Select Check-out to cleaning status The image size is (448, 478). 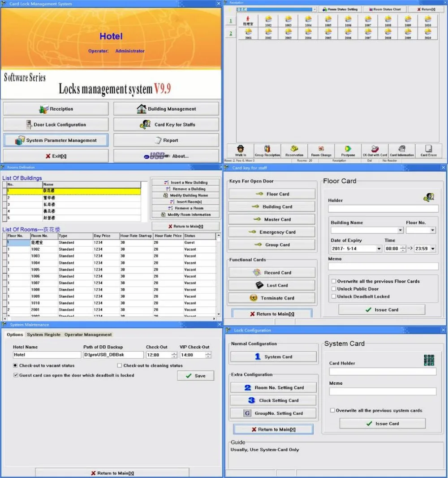(119, 366)
